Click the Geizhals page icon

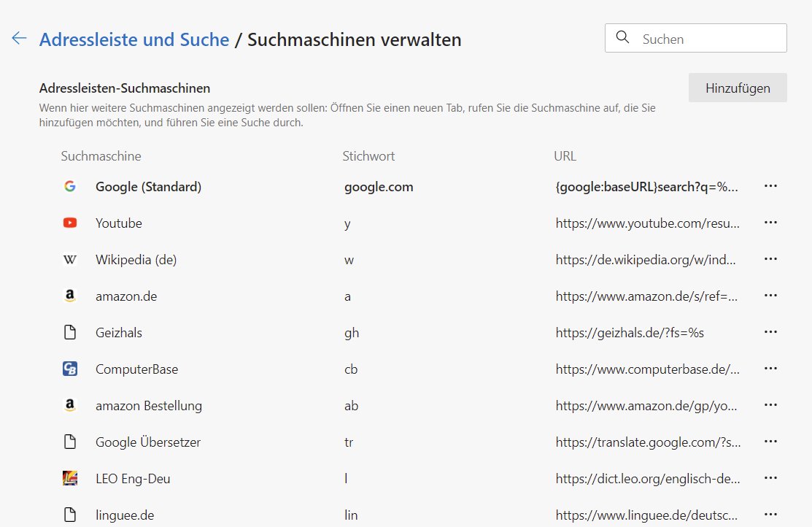coord(70,332)
